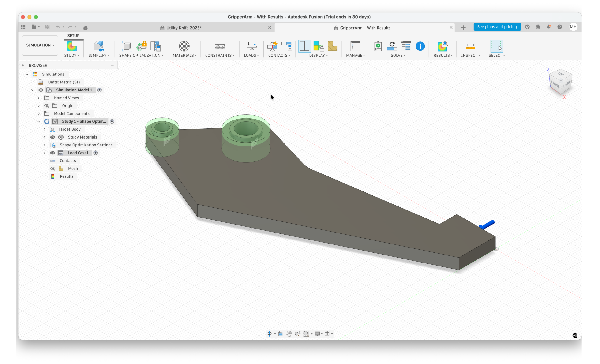Click the TOP face of view cube
The image size is (600, 364).
(561, 74)
